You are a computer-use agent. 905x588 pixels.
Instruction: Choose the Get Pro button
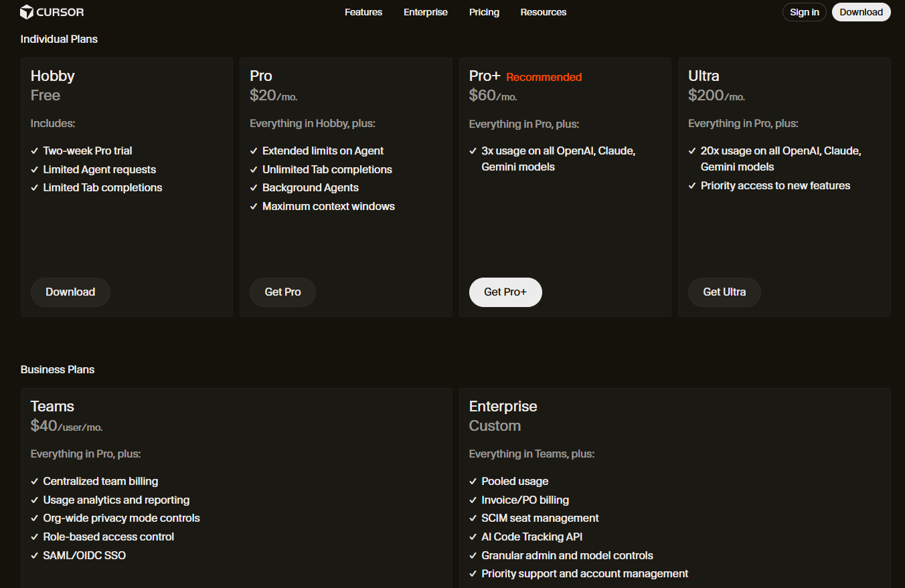pos(282,292)
